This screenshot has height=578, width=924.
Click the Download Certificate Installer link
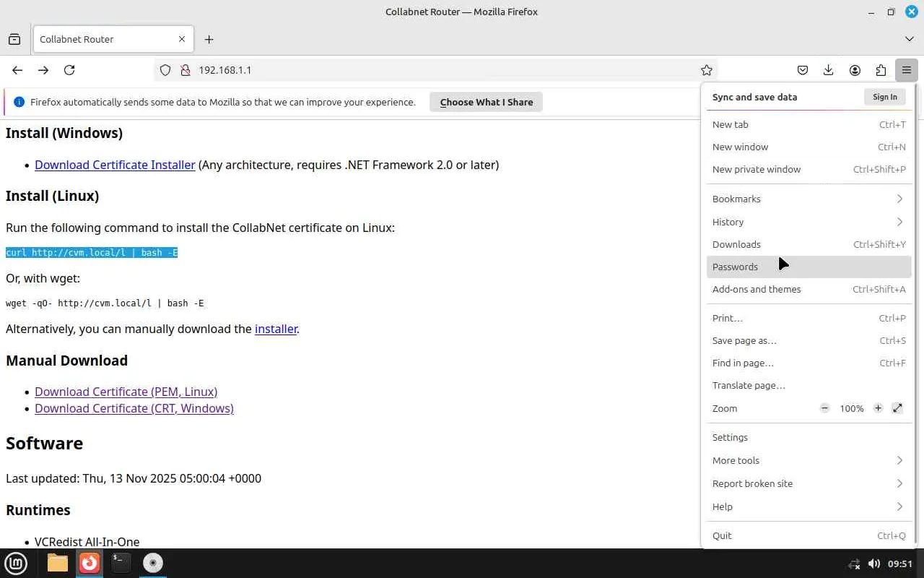point(115,165)
